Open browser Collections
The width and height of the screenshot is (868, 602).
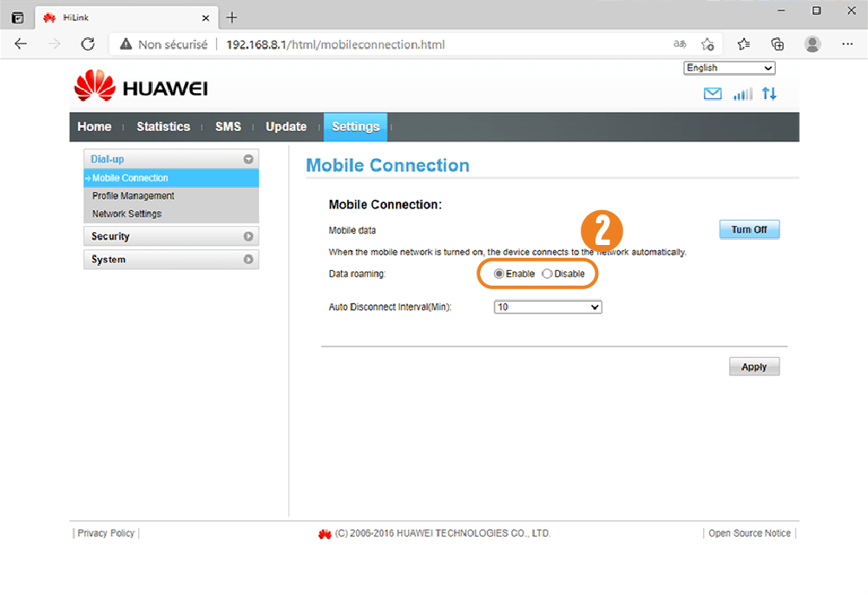pyautogui.click(x=778, y=44)
